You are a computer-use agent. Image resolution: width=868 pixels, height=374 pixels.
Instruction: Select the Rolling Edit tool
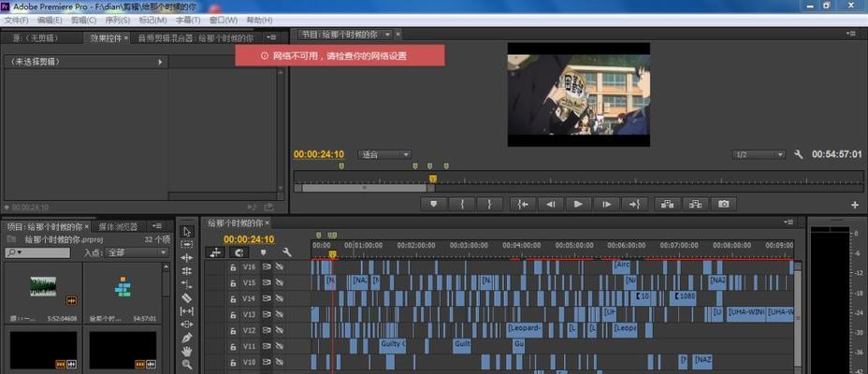click(187, 271)
